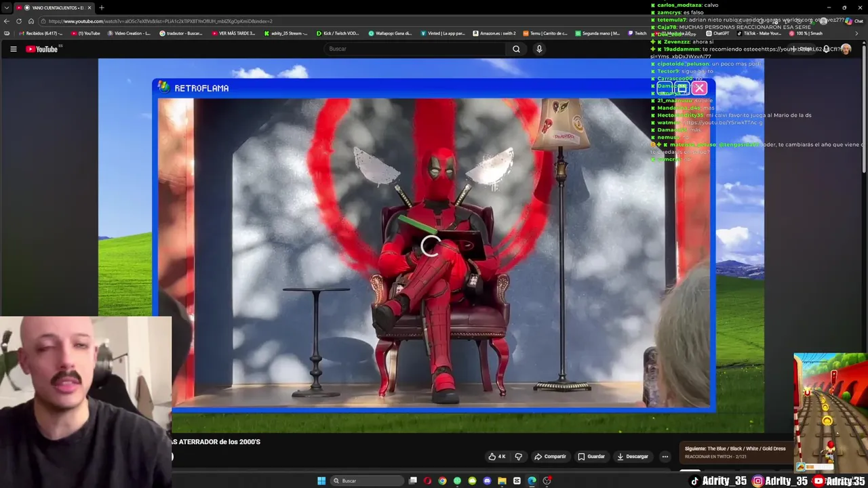This screenshot has height=488, width=868.
Task: Click the YouTube search magnifier button
Action: click(516, 49)
